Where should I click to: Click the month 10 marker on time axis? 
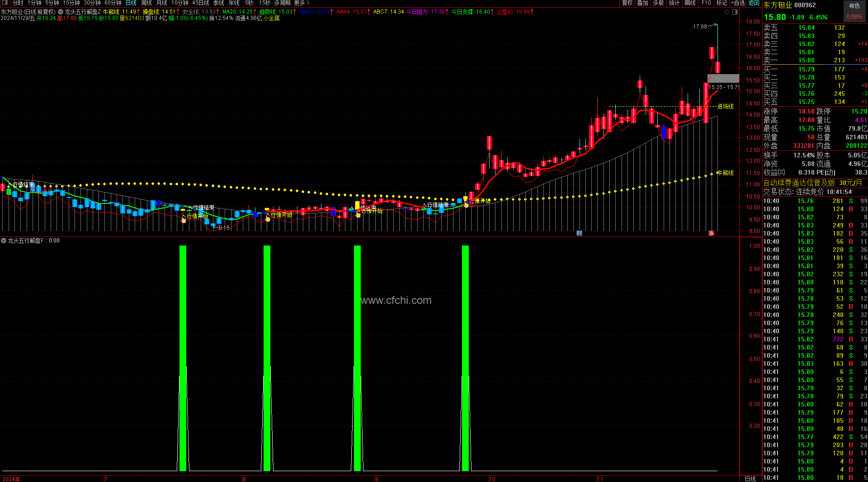492,479
